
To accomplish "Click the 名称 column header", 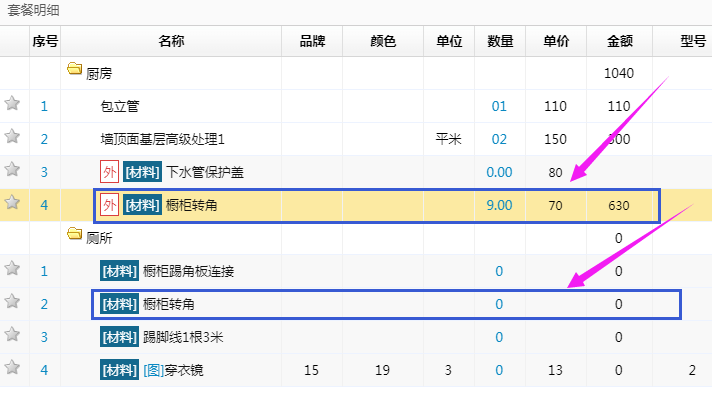I will (171, 41).
